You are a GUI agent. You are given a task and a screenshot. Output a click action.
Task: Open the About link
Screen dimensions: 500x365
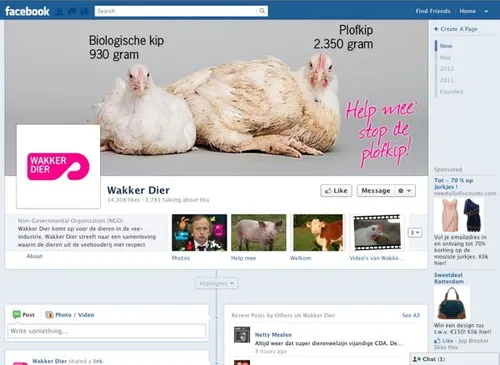34,256
